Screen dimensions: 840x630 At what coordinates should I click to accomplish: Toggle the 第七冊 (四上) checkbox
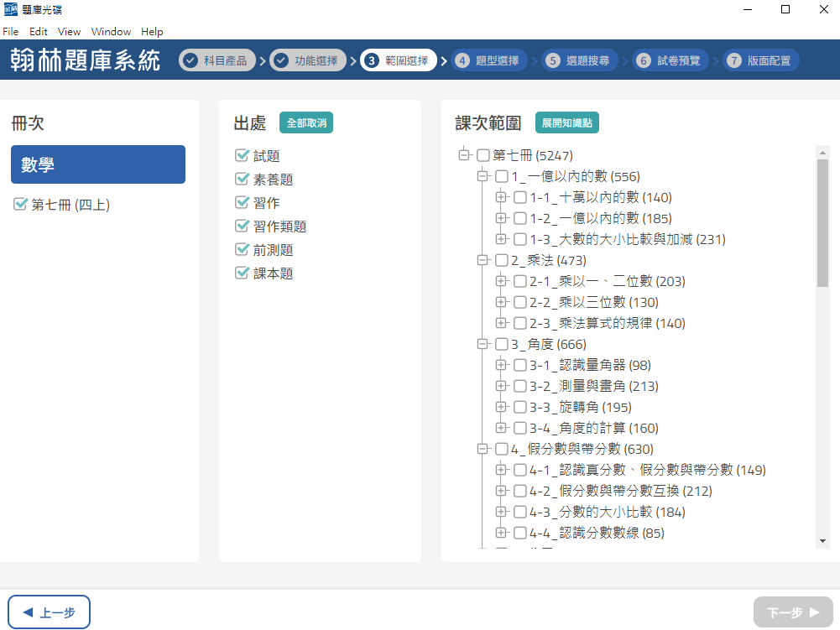tap(21, 205)
